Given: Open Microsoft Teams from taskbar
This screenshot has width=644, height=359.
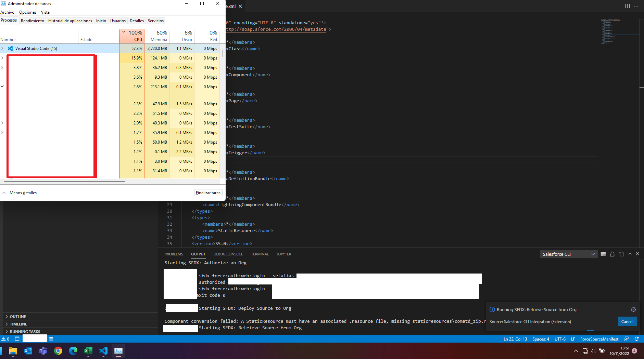Looking at the screenshot, I should [43, 351].
